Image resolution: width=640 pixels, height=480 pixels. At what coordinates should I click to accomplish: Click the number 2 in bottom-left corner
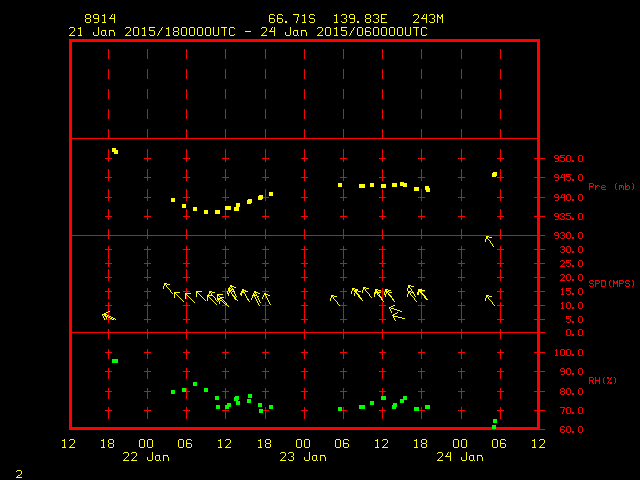(18, 471)
